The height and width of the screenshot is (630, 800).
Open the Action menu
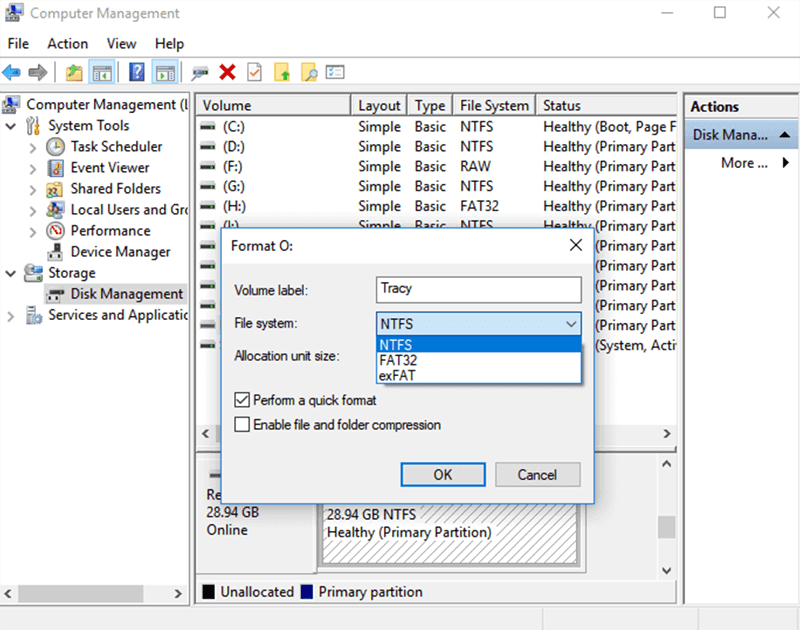pyautogui.click(x=67, y=43)
